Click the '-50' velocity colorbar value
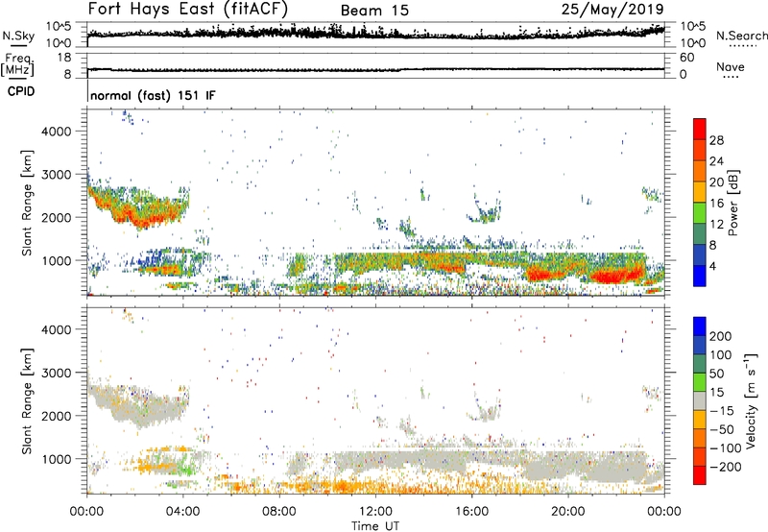The image size is (768, 532). pos(722,429)
